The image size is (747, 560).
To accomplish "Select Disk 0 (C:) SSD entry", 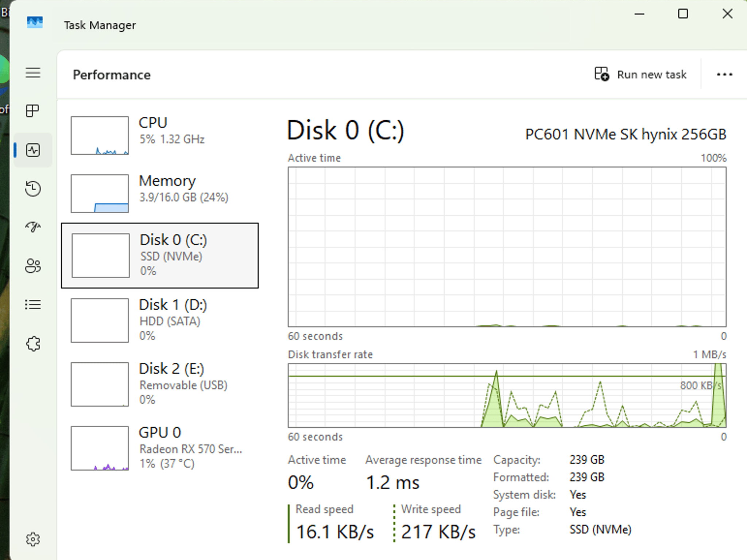I will pyautogui.click(x=160, y=256).
